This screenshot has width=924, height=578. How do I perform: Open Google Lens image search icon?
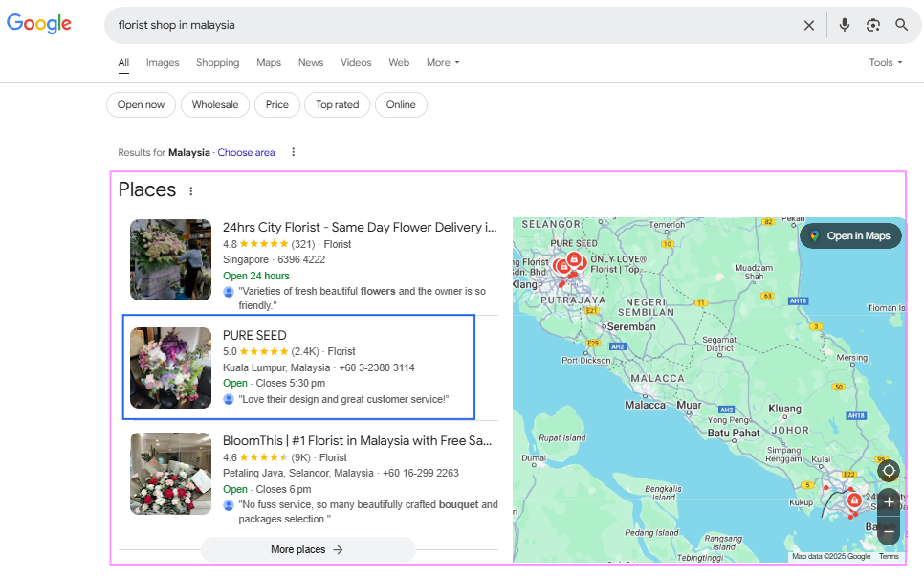(x=872, y=25)
